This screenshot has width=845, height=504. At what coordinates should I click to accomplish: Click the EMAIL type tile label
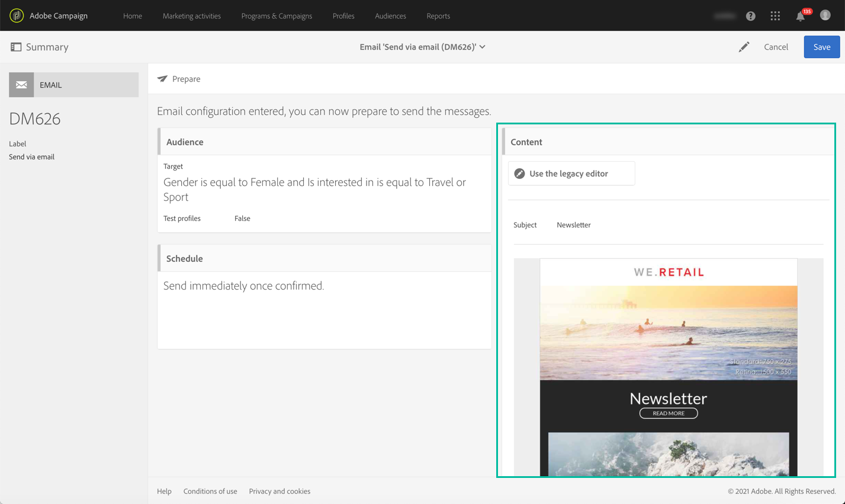coord(51,85)
